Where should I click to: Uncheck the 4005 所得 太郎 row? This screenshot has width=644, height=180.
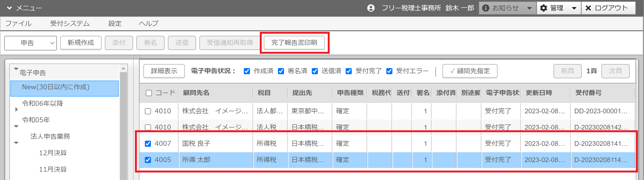point(148,160)
